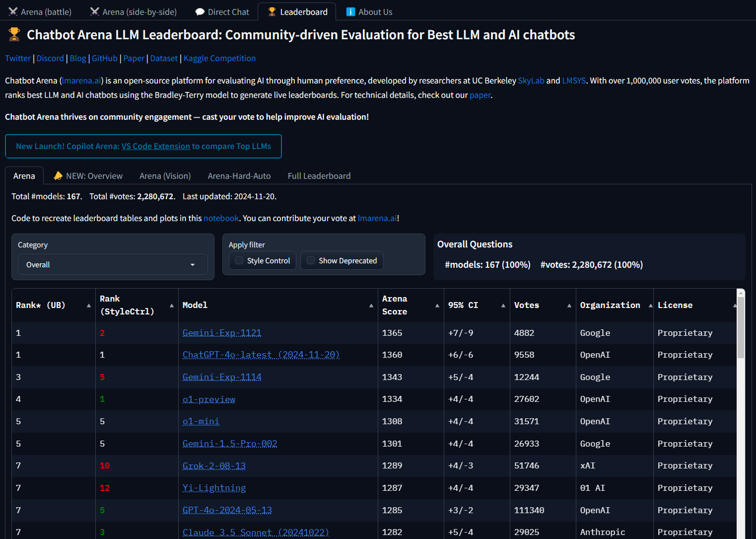Open the paper link ending intro paragraph
This screenshot has height=539, width=756.
(480, 95)
